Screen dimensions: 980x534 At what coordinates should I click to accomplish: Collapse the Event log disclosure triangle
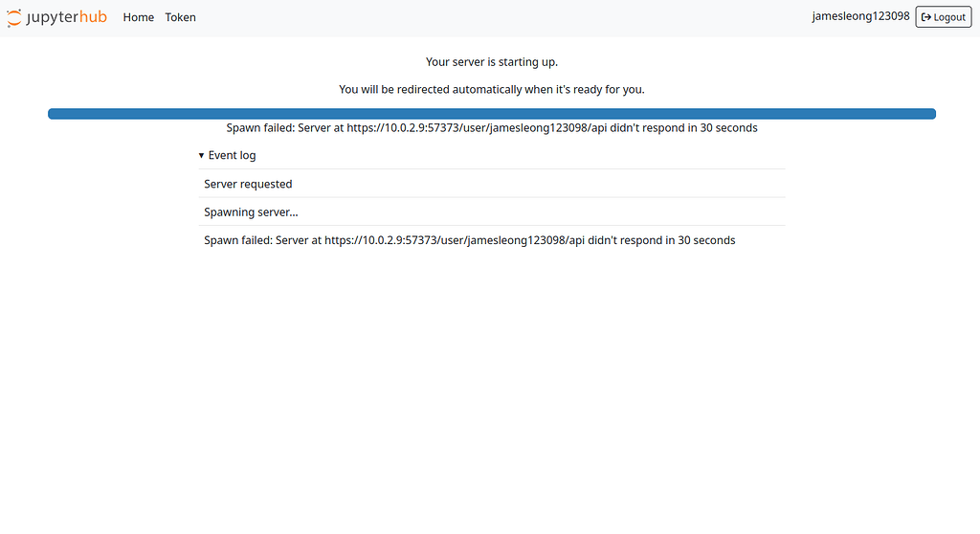point(201,155)
